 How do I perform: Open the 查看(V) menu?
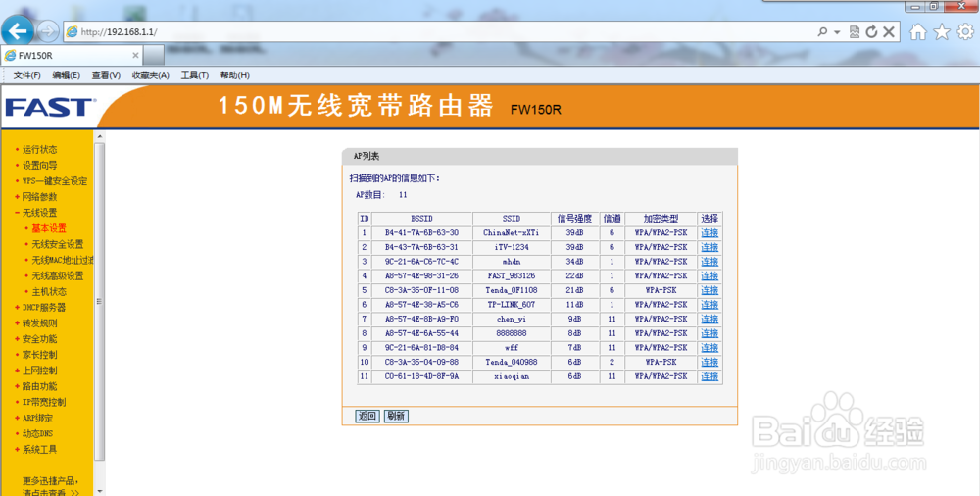106,75
